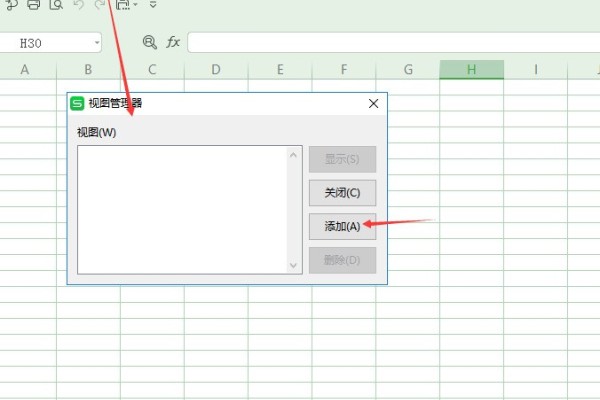Image resolution: width=600 pixels, height=400 pixels.
Task: Open the Name Box dropdown arrow
Action: point(97,42)
